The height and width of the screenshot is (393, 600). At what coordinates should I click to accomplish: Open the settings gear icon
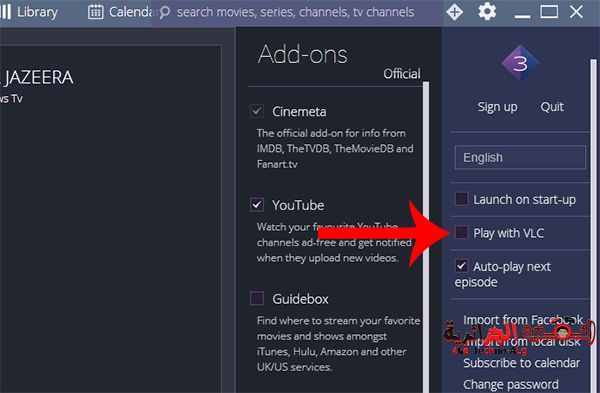coord(487,11)
